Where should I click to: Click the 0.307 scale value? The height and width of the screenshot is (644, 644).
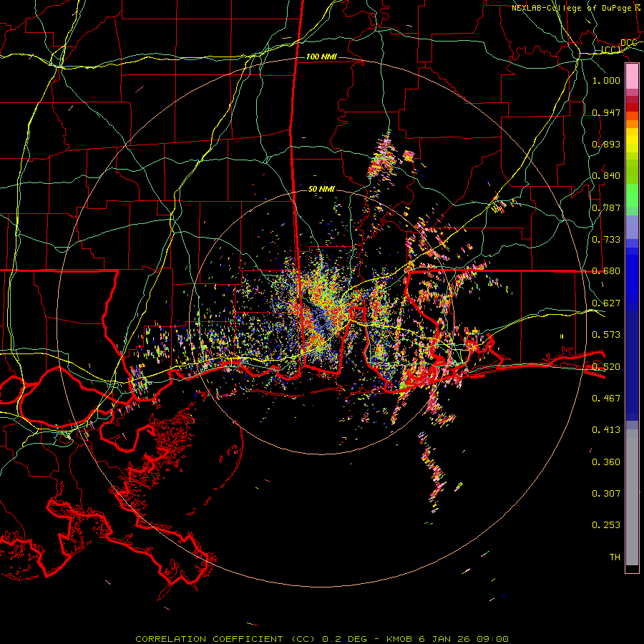click(606, 493)
